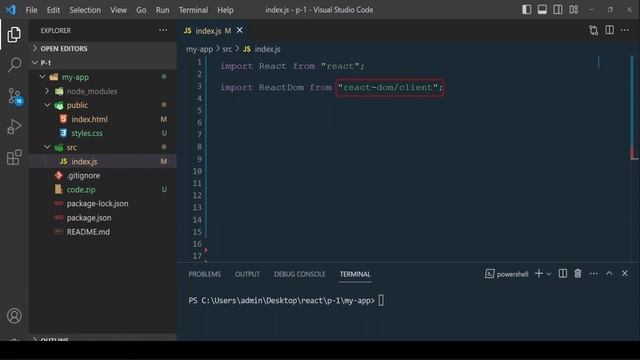The width and height of the screenshot is (640, 360).
Task: Open the Run menu
Action: click(162, 10)
